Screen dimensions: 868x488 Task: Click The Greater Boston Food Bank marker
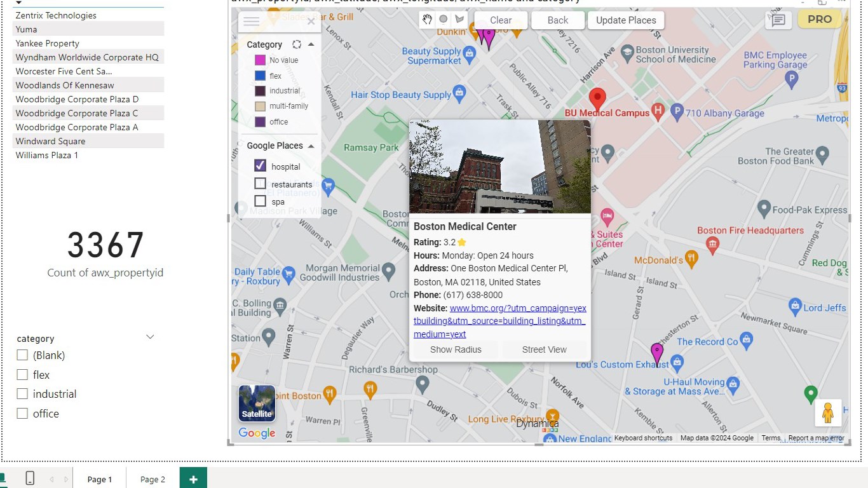823,154
